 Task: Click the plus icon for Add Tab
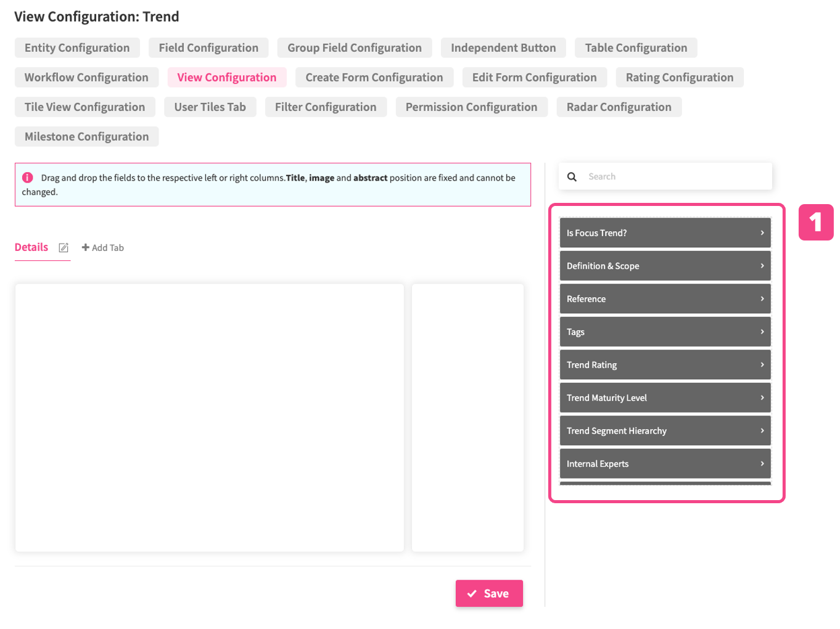86,248
